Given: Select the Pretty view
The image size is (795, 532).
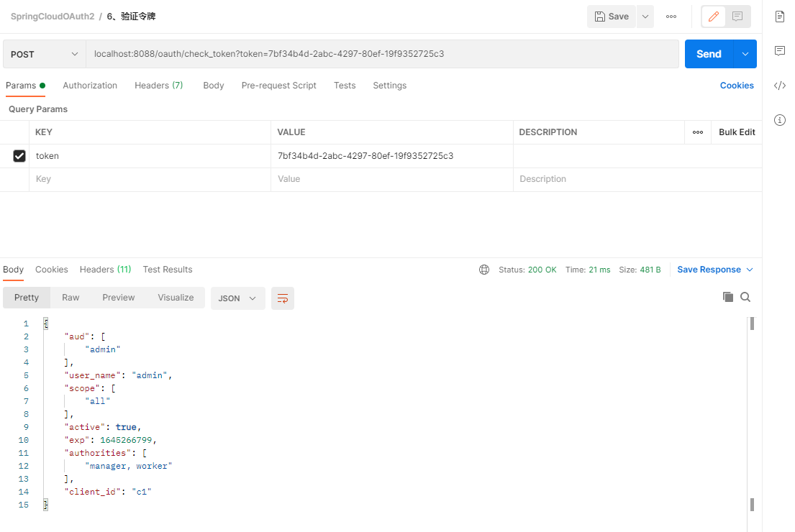Looking at the screenshot, I should pyautogui.click(x=27, y=298).
